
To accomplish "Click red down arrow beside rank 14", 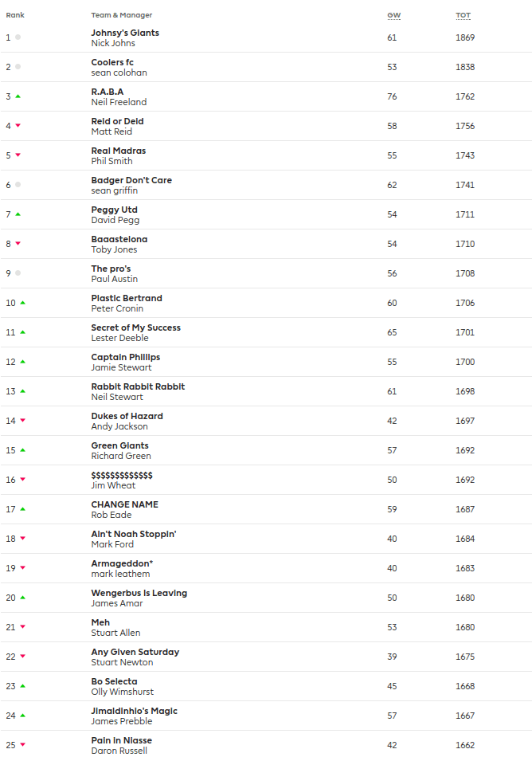I will click(x=22, y=421).
